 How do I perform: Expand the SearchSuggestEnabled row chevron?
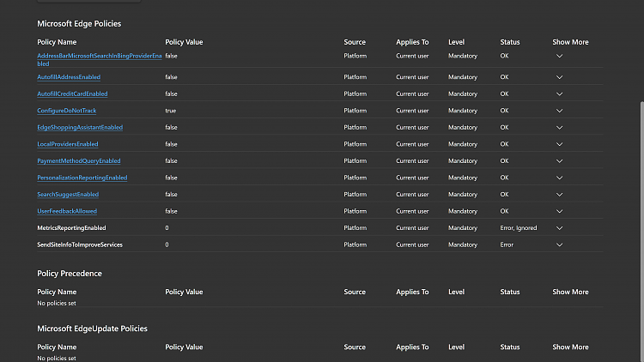[560, 195]
